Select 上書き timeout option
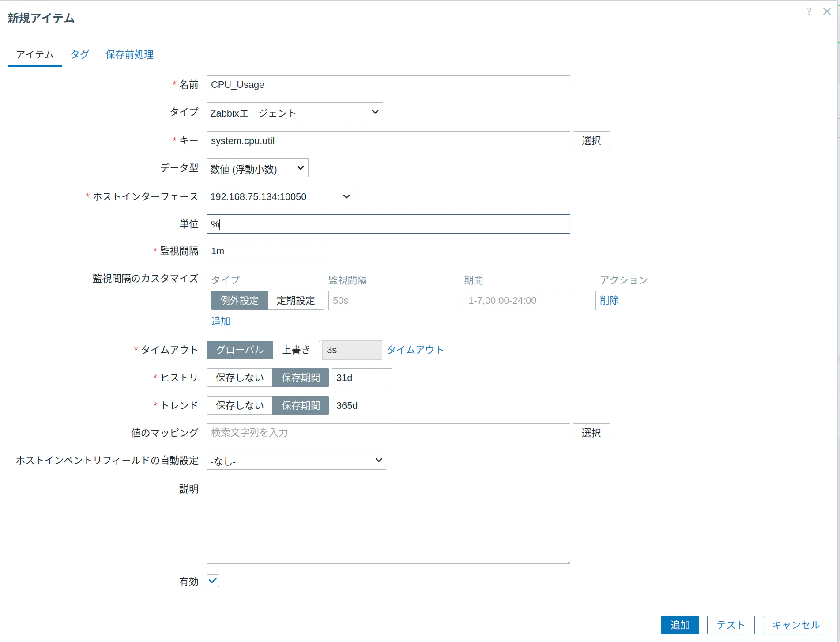Image resolution: width=840 pixels, height=642 pixels. [296, 350]
